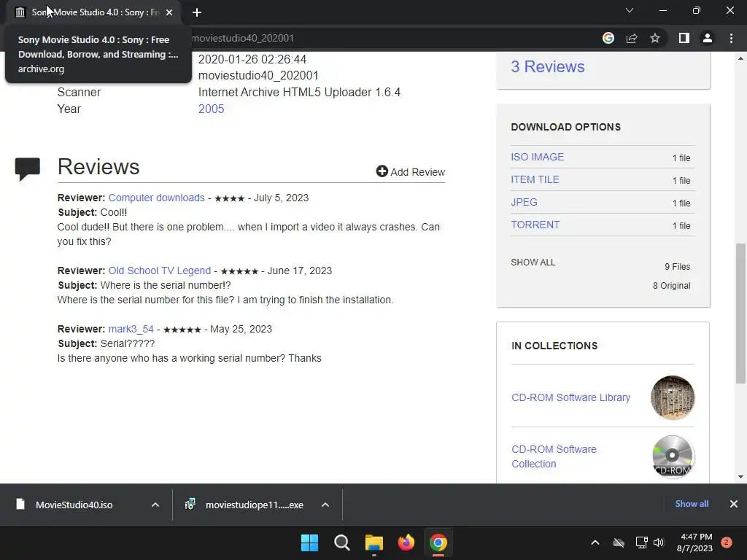Download the ISO IMAGE file
Image resolution: width=747 pixels, height=560 pixels.
[537, 157]
